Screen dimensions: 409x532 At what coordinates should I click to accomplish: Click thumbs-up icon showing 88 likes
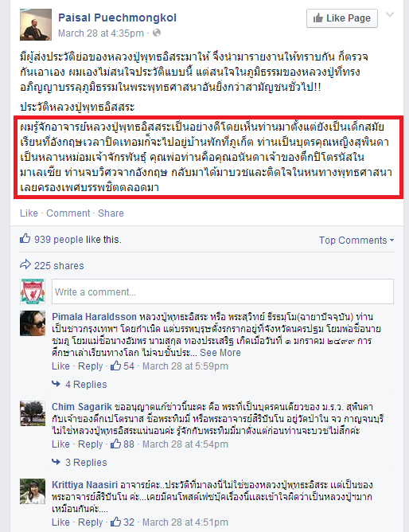(x=115, y=444)
